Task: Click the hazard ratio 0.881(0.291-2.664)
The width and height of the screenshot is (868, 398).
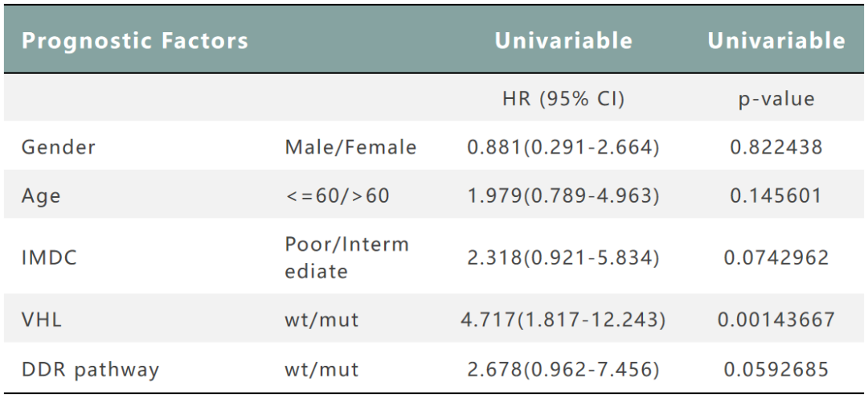Action: [563, 147]
